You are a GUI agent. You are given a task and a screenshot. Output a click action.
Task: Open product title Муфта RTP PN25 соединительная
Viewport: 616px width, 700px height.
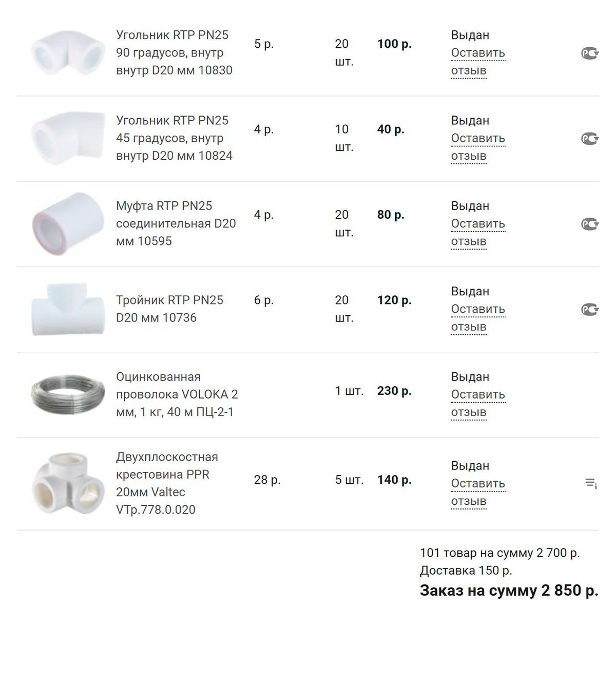click(176, 223)
